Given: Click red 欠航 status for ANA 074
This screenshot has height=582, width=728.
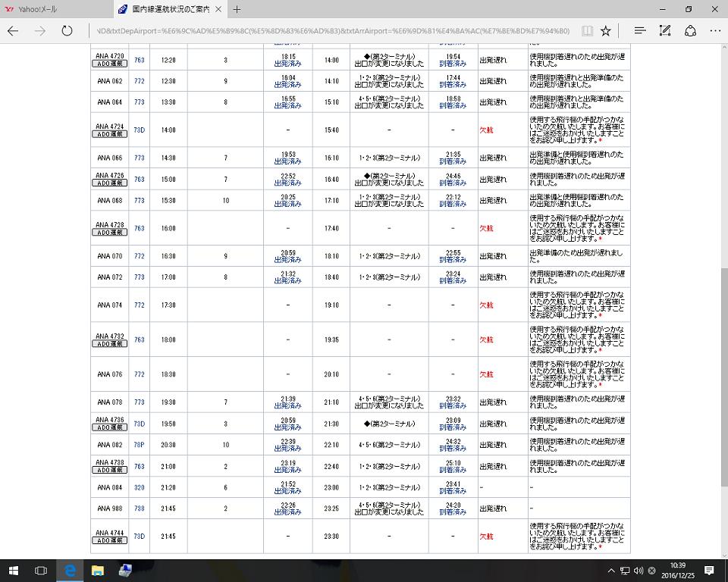Looking at the screenshot, I should click(486, 305).
